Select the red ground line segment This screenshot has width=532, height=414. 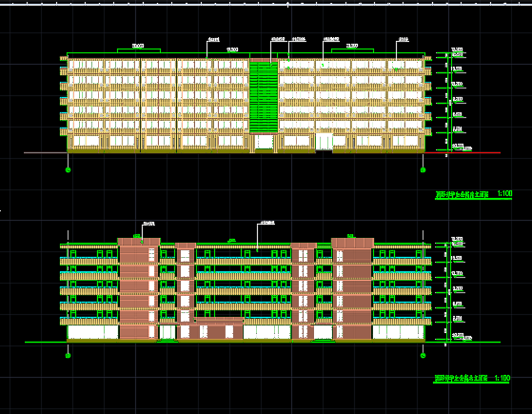463,152
